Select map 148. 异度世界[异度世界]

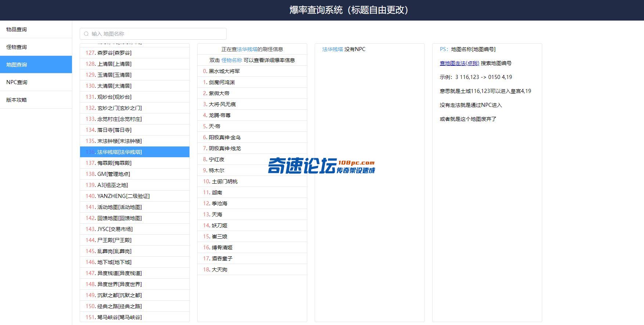(x=135, y=284)
